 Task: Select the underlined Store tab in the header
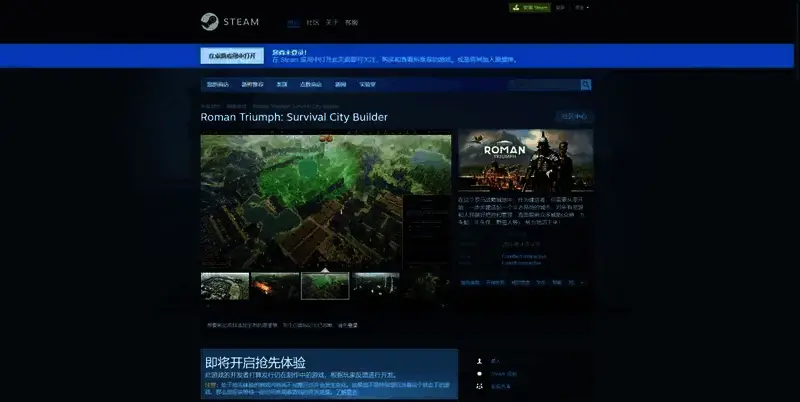[x=293, y=23]
